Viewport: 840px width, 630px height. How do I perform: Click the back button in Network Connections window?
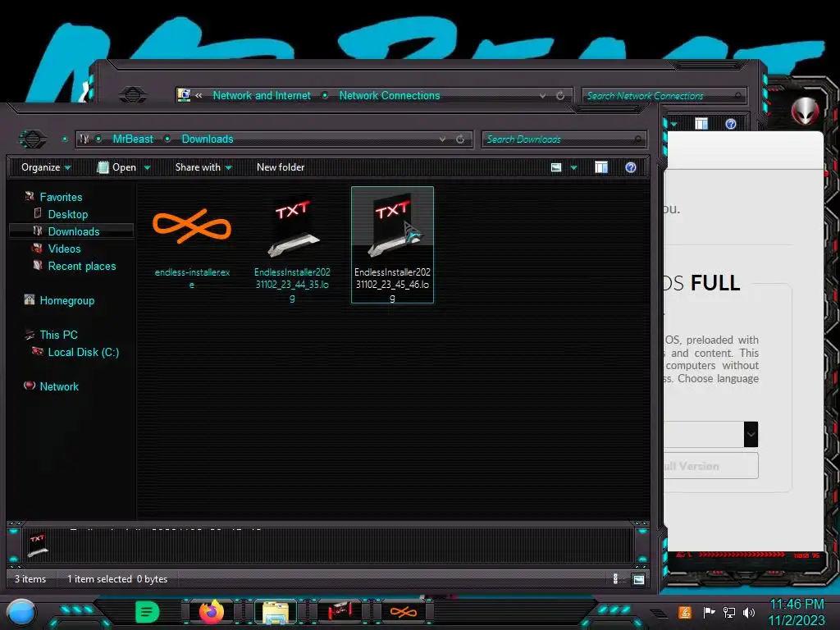point(132,95)
